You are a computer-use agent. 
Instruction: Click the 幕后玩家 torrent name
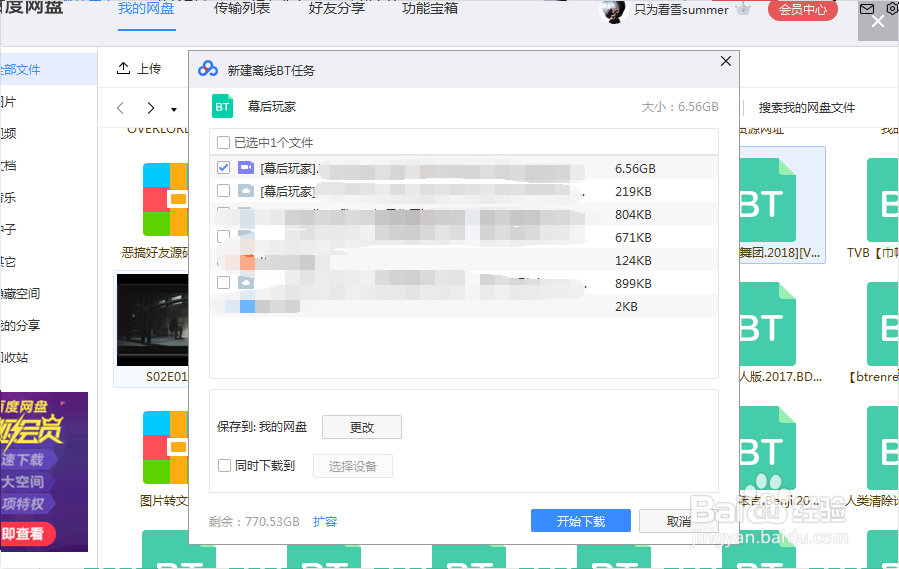coord(272,106)
